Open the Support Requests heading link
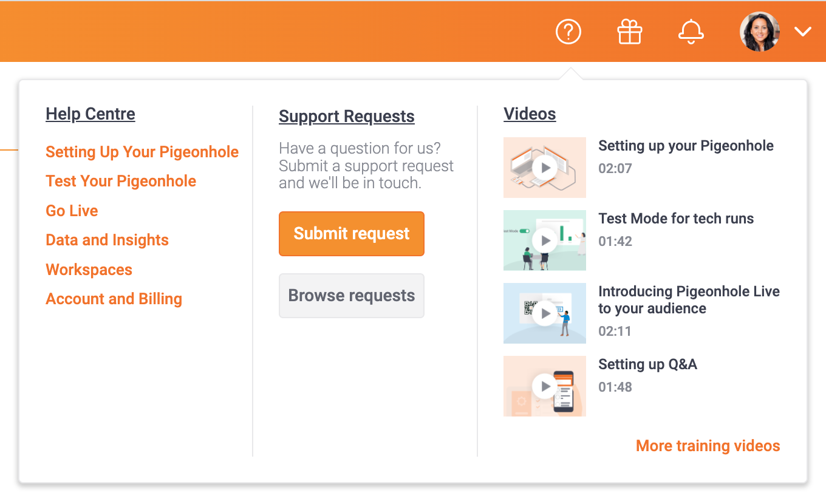 (347, 116)
